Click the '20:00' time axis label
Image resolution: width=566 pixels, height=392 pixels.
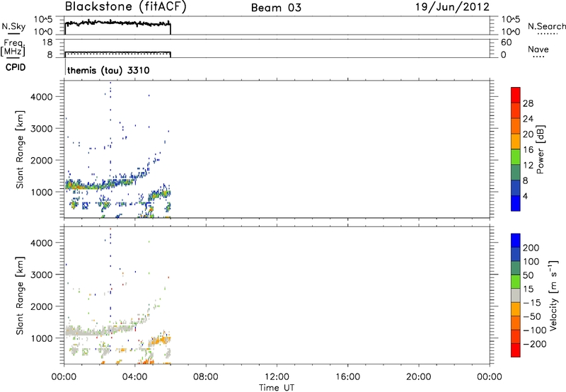coord(418,377)
